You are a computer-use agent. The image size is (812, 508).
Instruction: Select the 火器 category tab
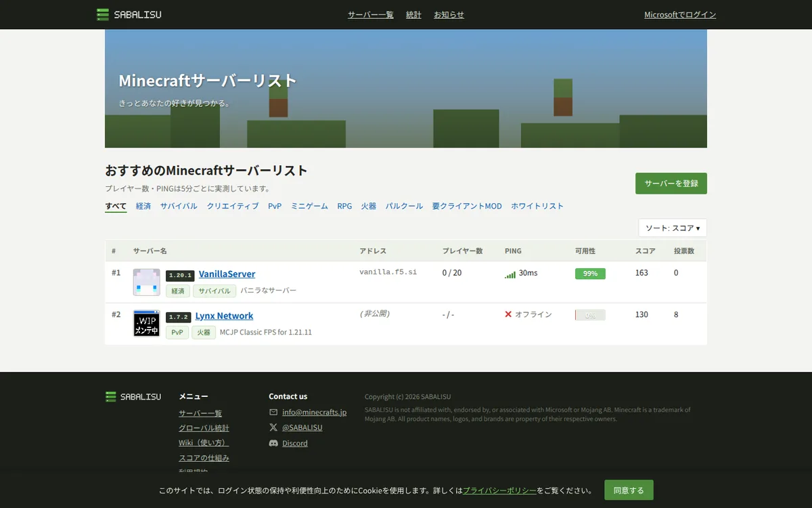(369, 206)
